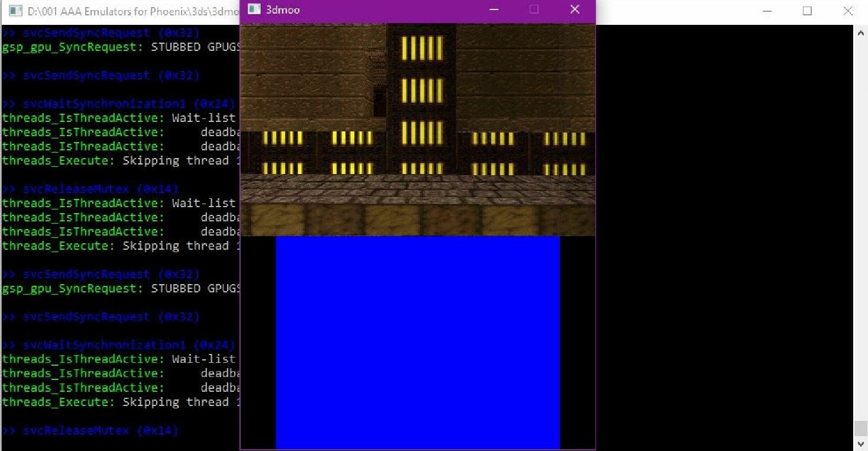Click the rendered building top screen in 3dmoo
The width and height of the screenshot is (868, 451).
[417, 130]
